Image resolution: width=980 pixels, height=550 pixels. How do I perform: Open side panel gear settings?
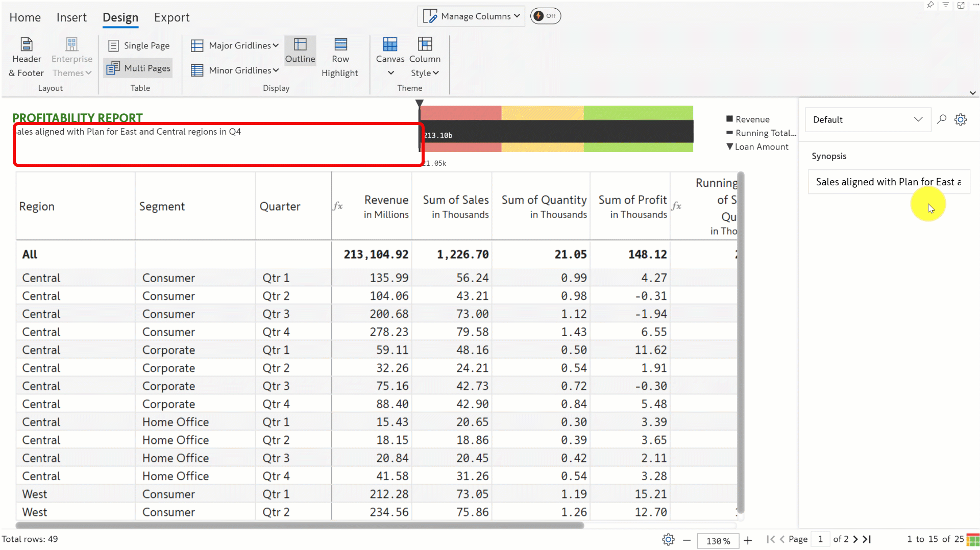click(961, 119)
